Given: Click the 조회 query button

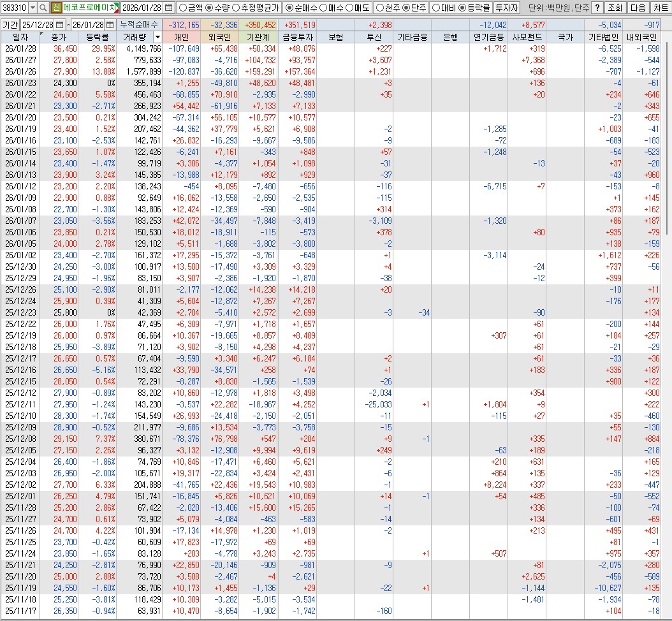Looking at the screenshot, I should pyautogui.click(x=615, y=8).
